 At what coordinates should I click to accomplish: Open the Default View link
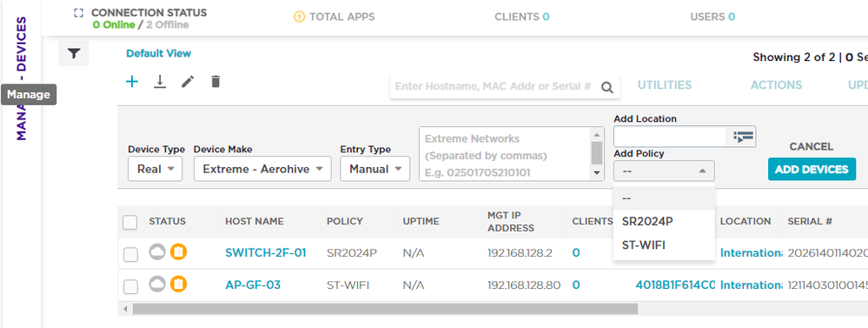[x=158, y=54]
